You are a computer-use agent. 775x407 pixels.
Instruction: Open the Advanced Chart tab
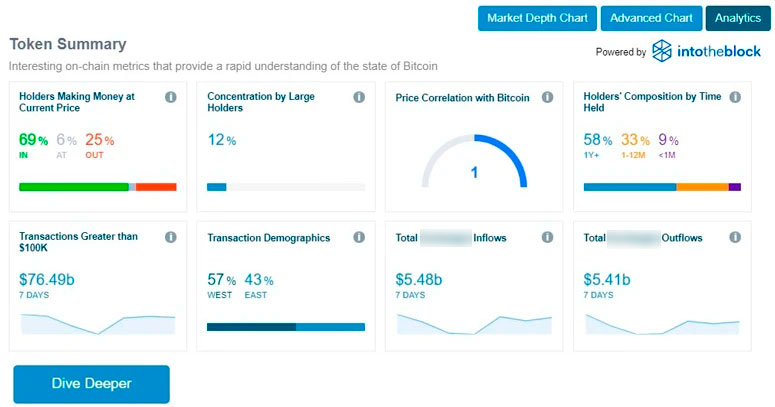[651, 18]
